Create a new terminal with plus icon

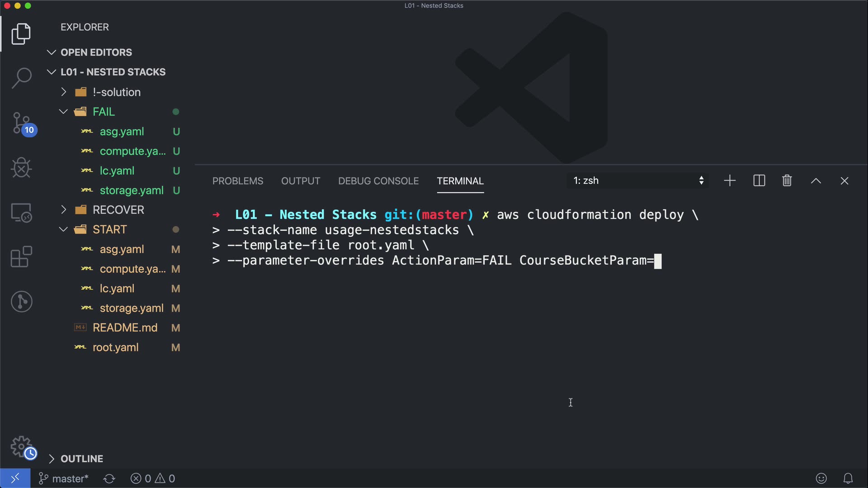[730, 181]
